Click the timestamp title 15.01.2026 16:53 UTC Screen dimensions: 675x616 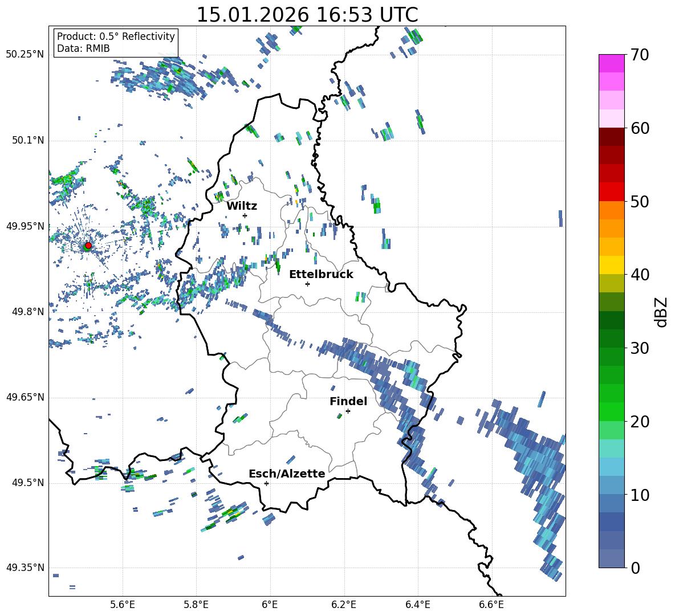307,15
